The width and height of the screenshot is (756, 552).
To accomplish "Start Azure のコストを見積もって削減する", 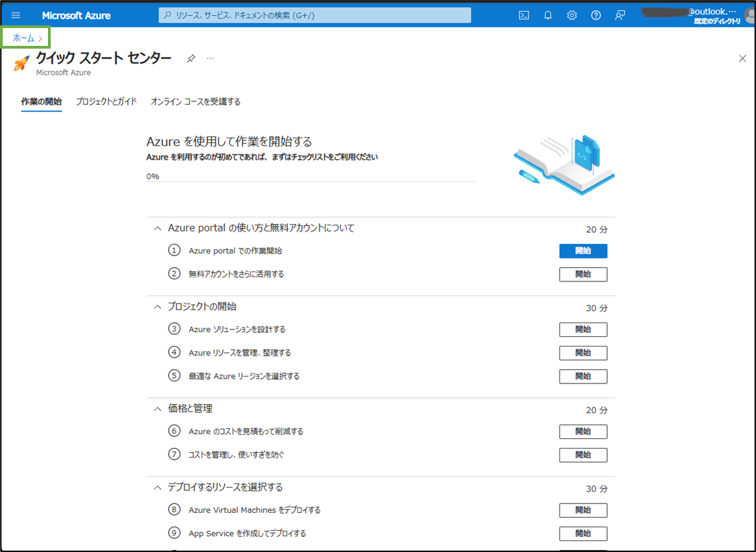I will (583, 431).
